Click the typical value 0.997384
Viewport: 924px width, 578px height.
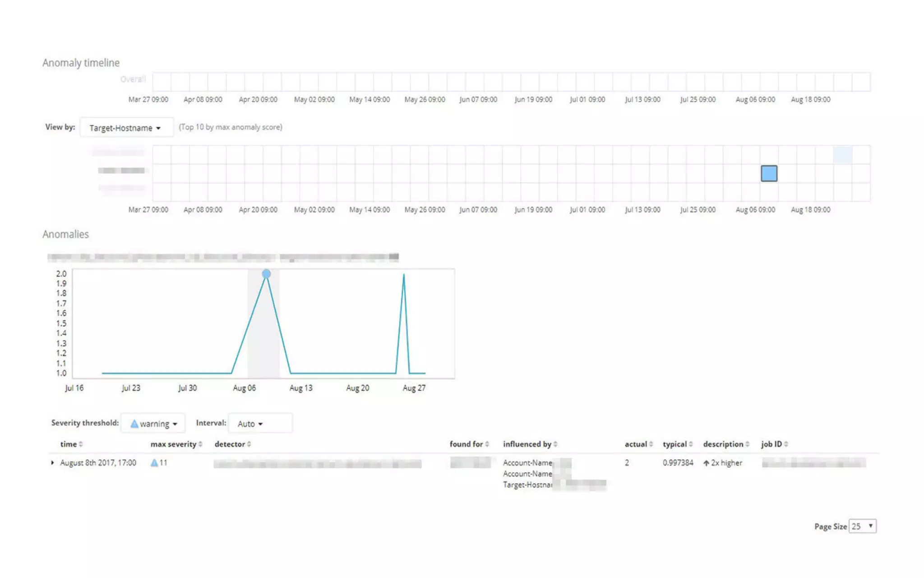click(x=678, y=463)
